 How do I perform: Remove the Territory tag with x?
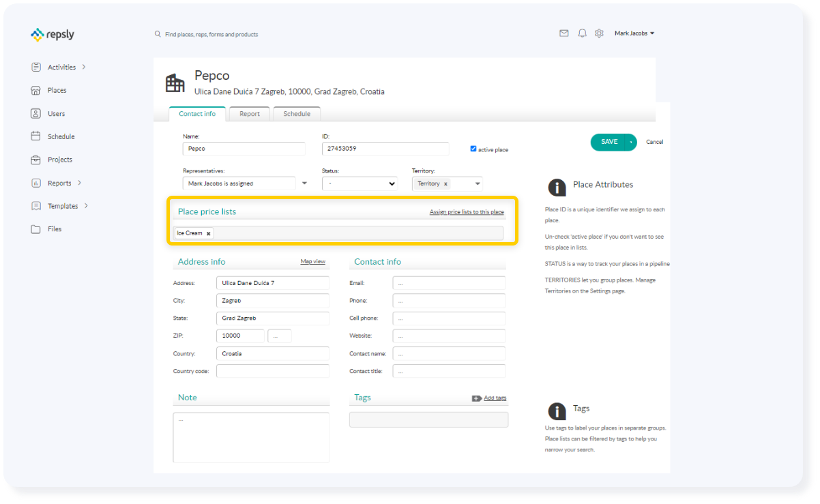point(445,183)
